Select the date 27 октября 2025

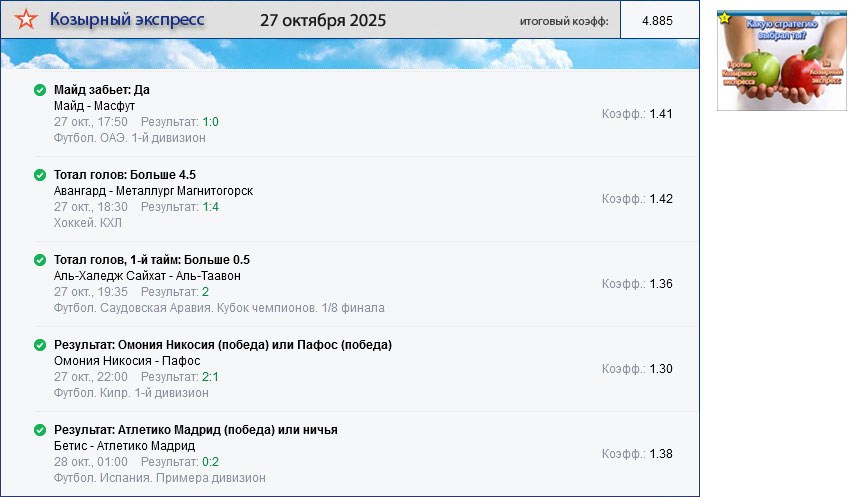tap(323, 21)
